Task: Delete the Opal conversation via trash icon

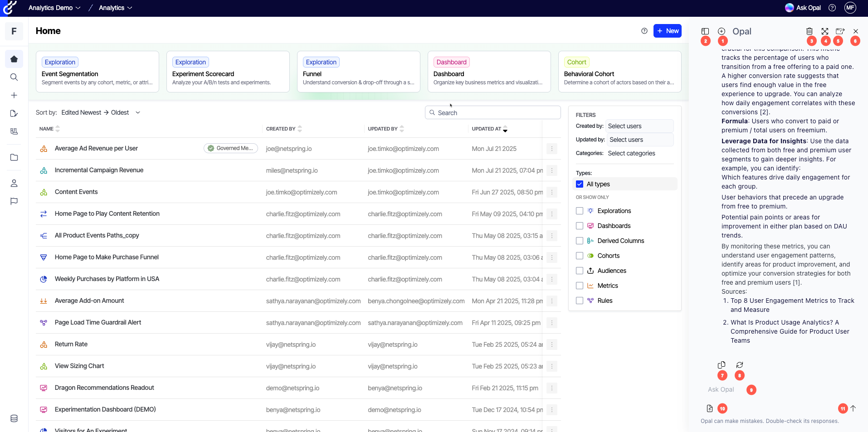Action: (809, 31)
